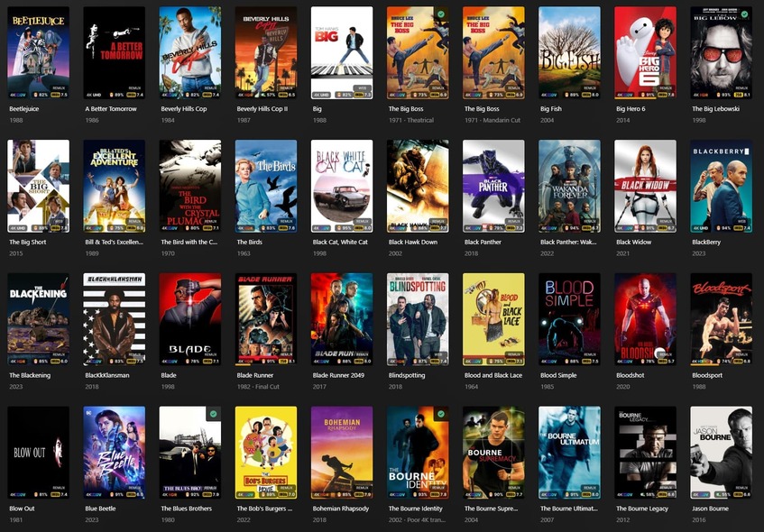Image resolution: width=764 pixels, height=532 pixels.
Task: Open the Bloodsport poster
Action: pos(721,319)
